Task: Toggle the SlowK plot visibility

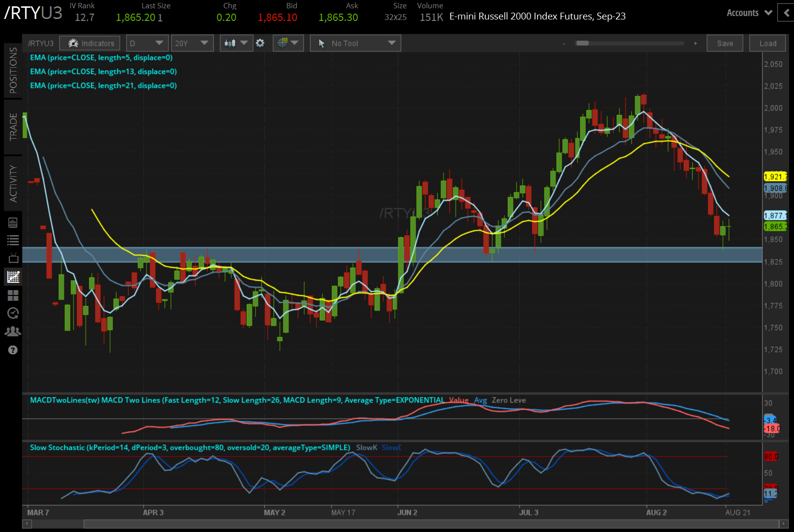Action: pyautogui.click(x=366, y=447)
